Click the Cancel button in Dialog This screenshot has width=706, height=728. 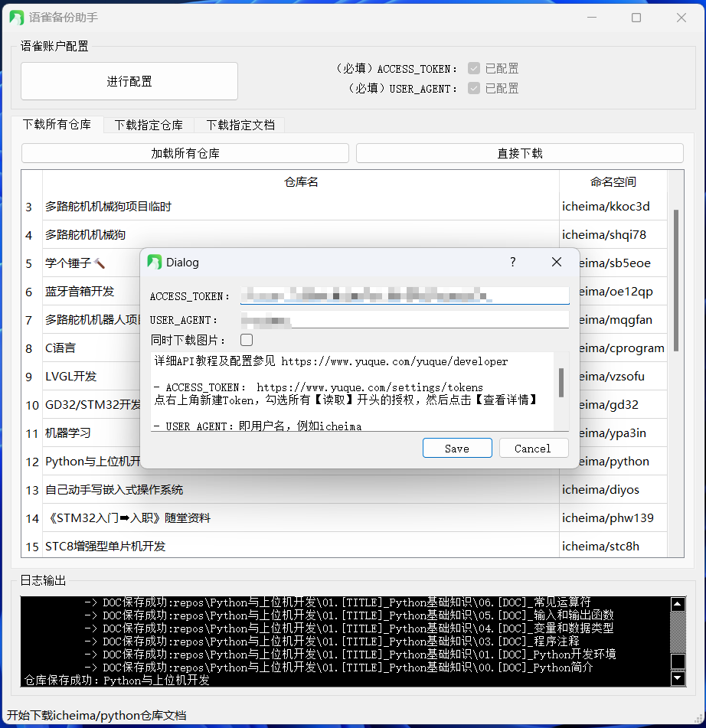[533, 448]
